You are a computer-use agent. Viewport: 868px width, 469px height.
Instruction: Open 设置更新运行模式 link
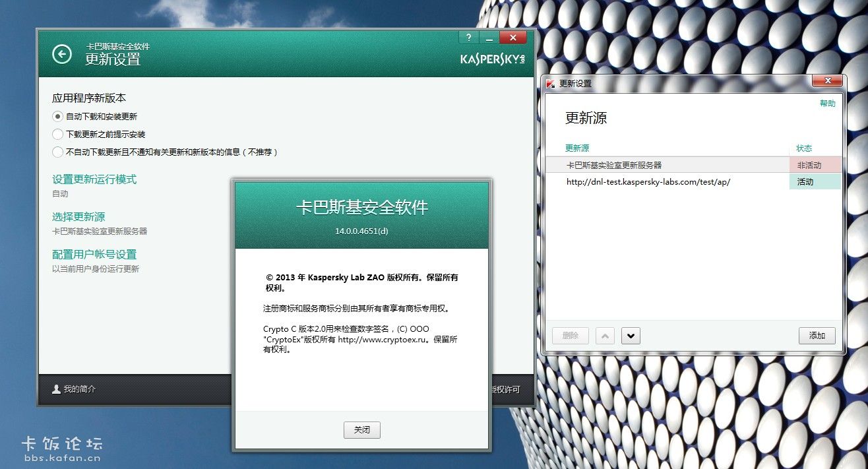(94, 179)
